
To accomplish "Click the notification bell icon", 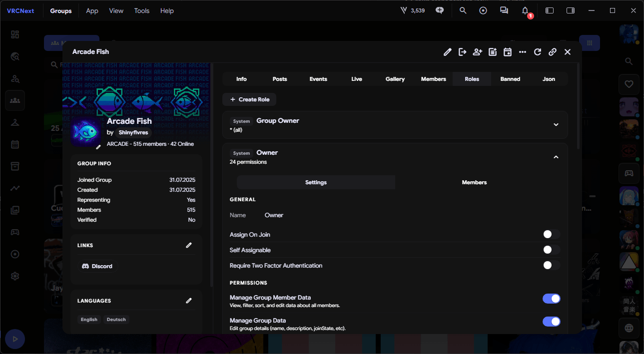I will 525,10.
